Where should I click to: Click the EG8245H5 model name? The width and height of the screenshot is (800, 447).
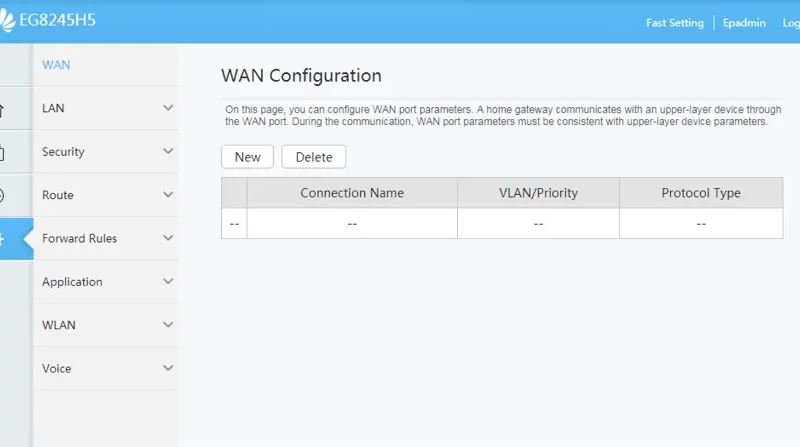click(58, 20)
